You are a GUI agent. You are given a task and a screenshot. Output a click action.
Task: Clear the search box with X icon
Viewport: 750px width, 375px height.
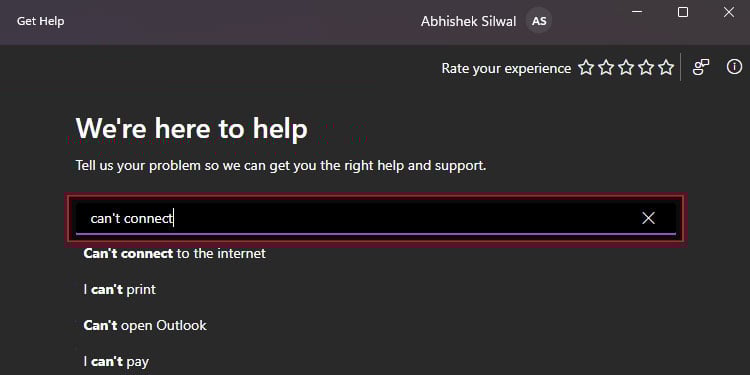[649, 218]
